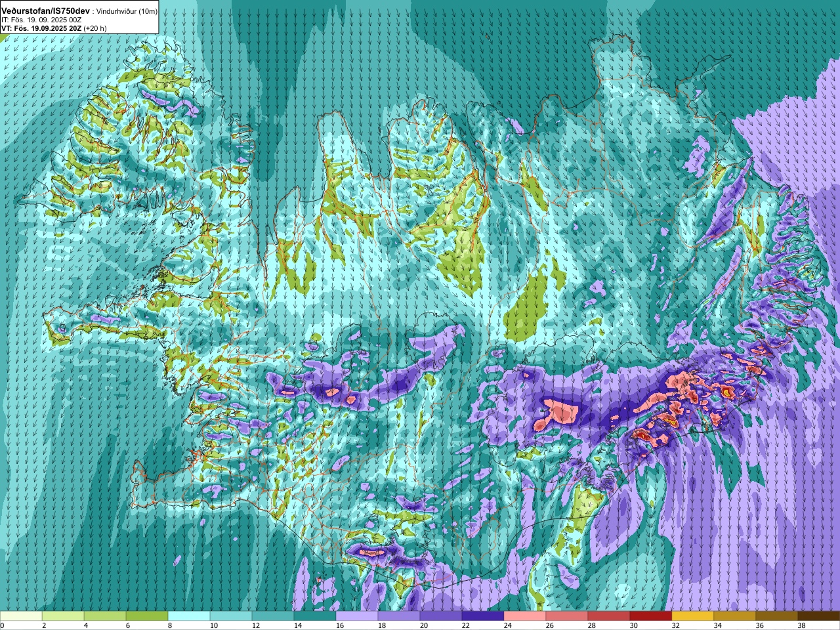Screen dimensions: 840x630
Task: Click the 'VT: Fös. 19.09.2025 20Z' valid time
Action: point(41,28)
